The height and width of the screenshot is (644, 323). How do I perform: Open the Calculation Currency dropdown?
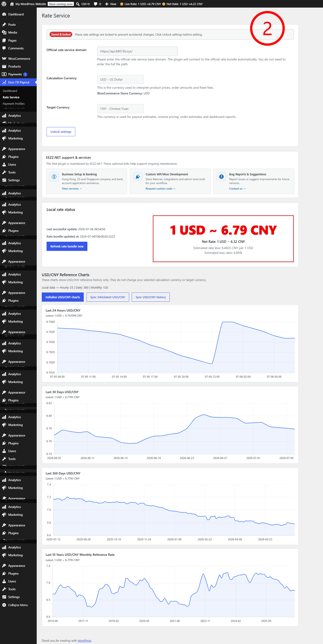(x=120, y=79)
